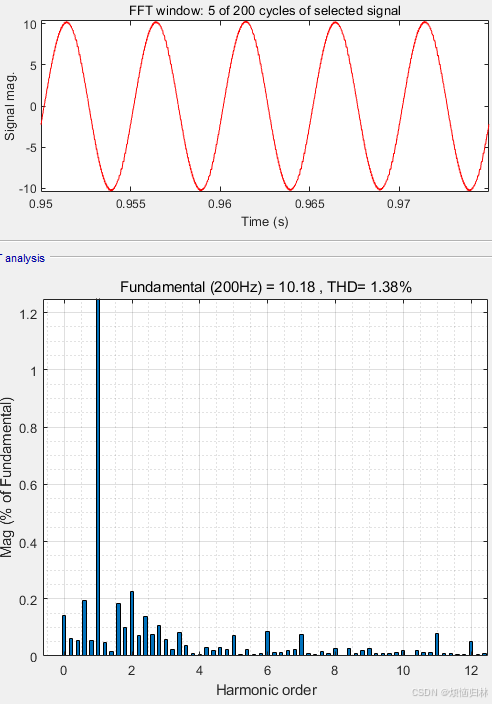Click the 'analysis' panel label
The image size is (492, 704).
pyautogui.click(x=25, y=258)
